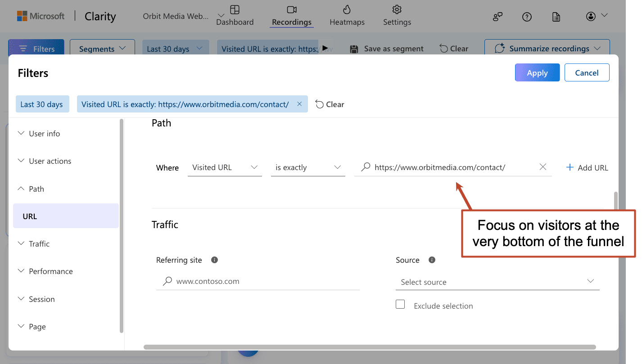Image resolution: width=642 pixels, height=364 pixels.
Task: Remove the Visited URL filter chip
Action: click(x=299, y=104)
